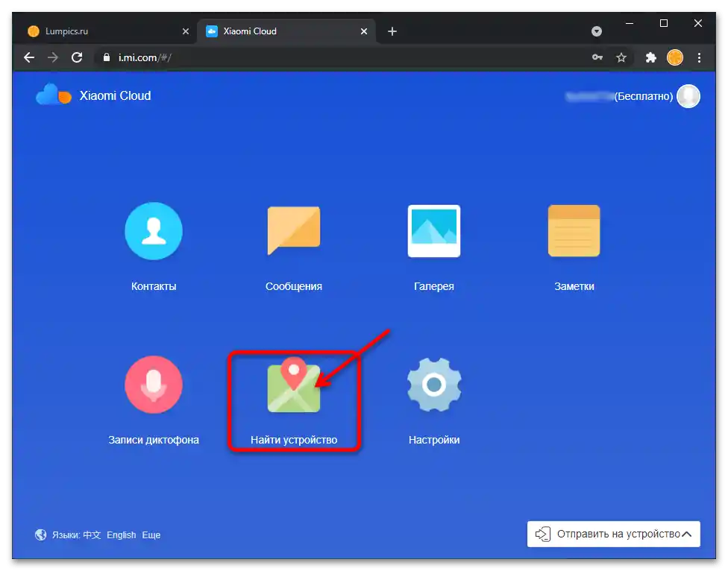Switch language to 中文
The width and height of the screenshot is (728, 571).
click(x=92, y=534)
